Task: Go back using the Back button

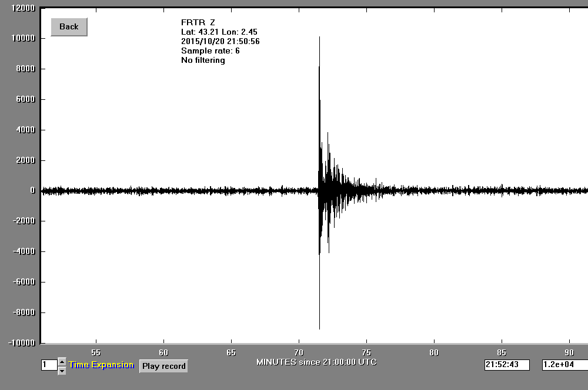Action: coord(69,27)
